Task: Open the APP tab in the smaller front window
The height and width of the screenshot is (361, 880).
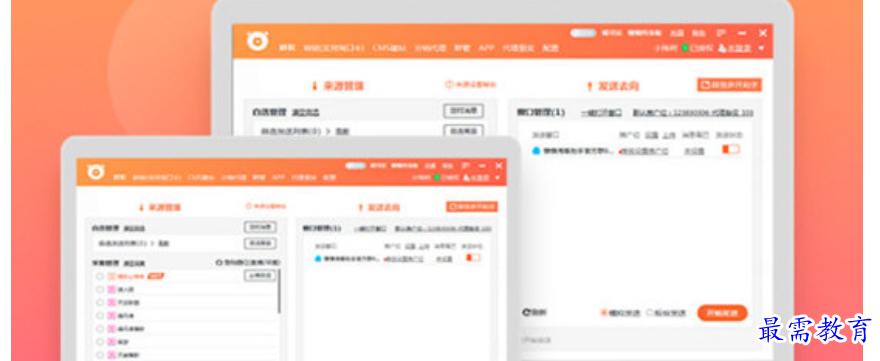Action: 278,177
